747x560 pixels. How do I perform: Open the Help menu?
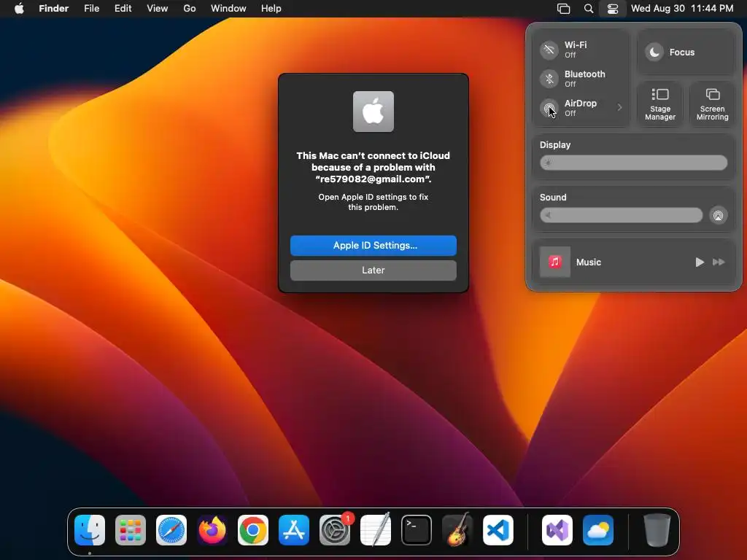pos(271,8)
